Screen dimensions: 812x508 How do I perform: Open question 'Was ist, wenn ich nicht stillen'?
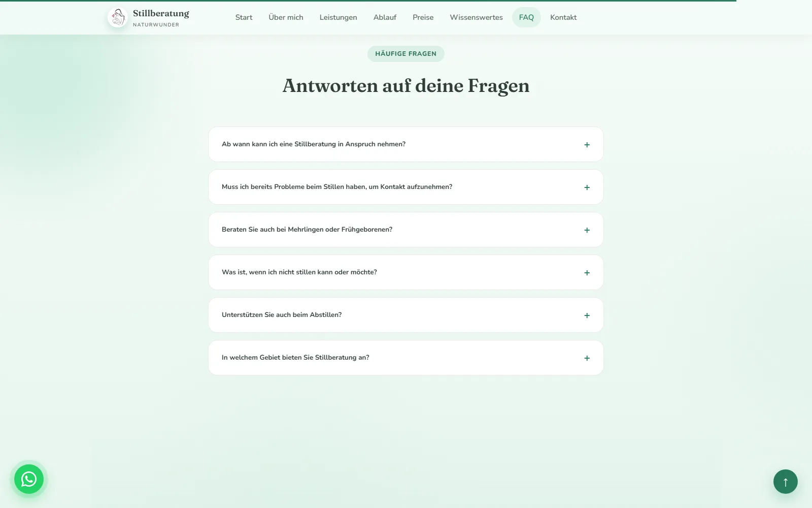[x=406, y=272]
